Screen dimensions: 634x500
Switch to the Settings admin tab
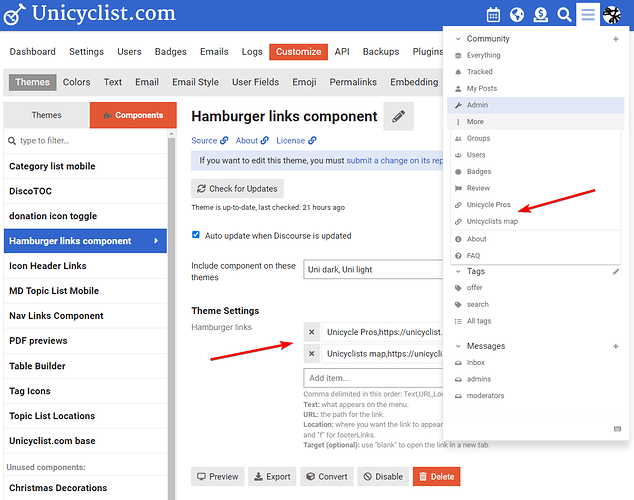point(87,52)
